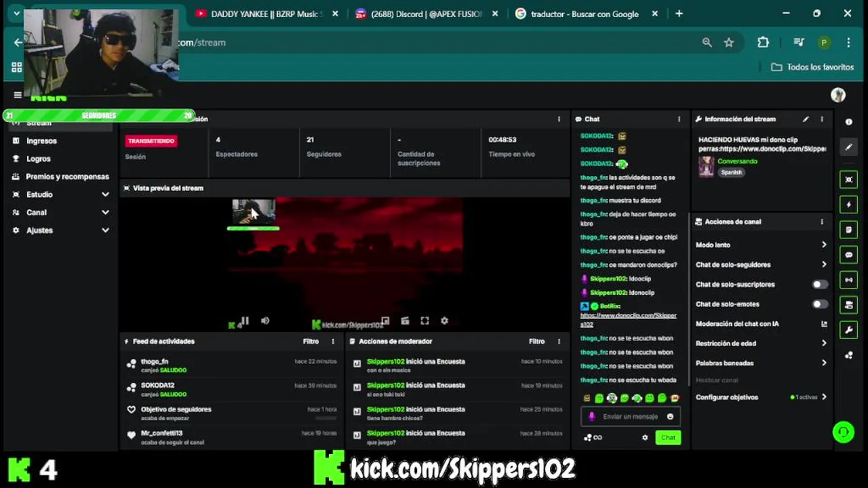Switch to the Discord browser tab
868x488 pixels.
[x=427, y=14]
